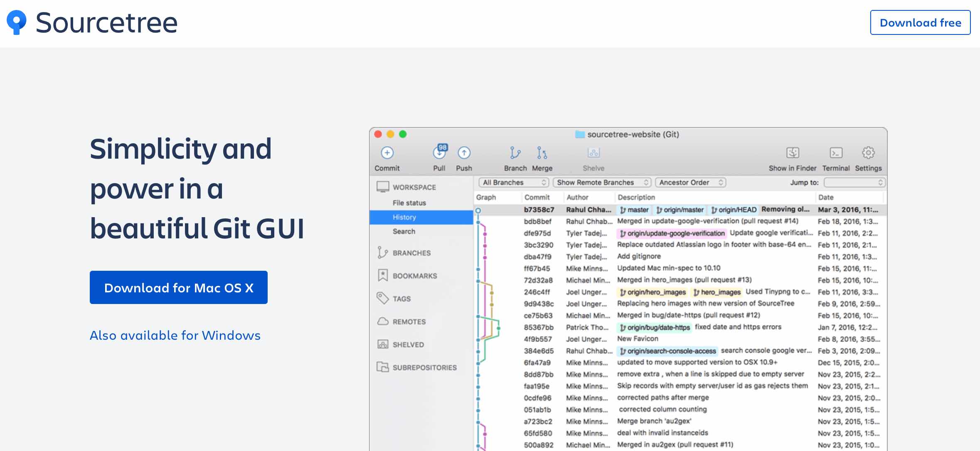Viewport: 980px width, 451px height.
Task: Select commit 3bc3290
Action: click(680, 245)
